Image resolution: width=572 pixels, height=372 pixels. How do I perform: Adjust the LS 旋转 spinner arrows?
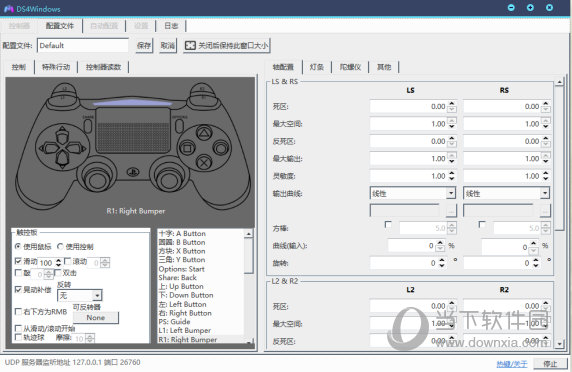pyautogui.click(x=442, y=263)
